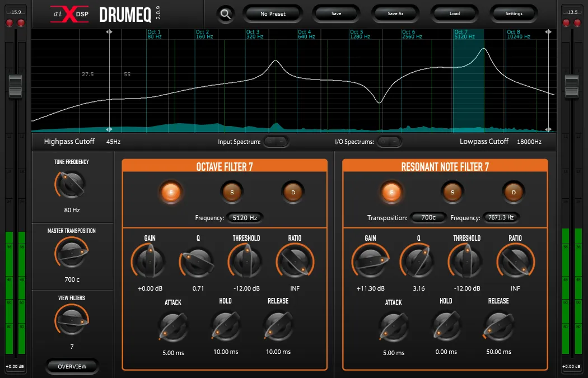588x378 pixels.
Task: Click the Load preset button
Action: click(455, 14)
